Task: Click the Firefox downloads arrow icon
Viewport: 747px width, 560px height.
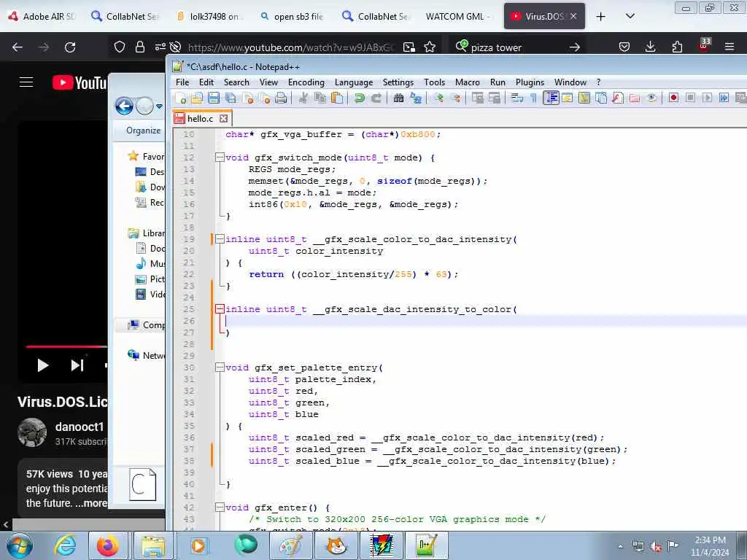Action: (650, 47)
